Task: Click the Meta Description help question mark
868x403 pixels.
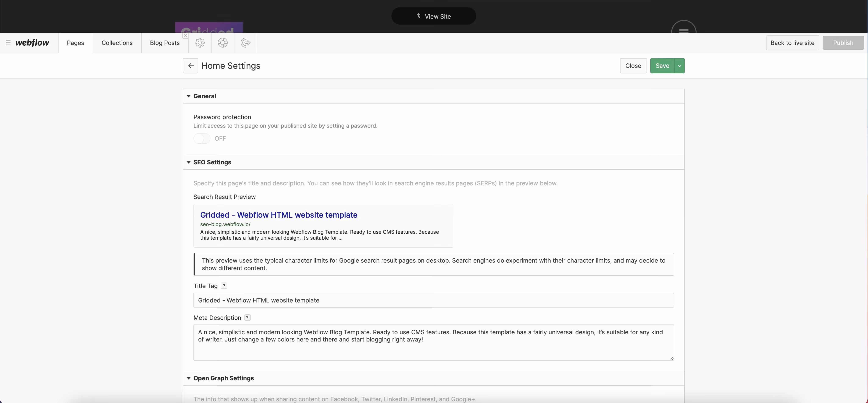Action: 247,318
